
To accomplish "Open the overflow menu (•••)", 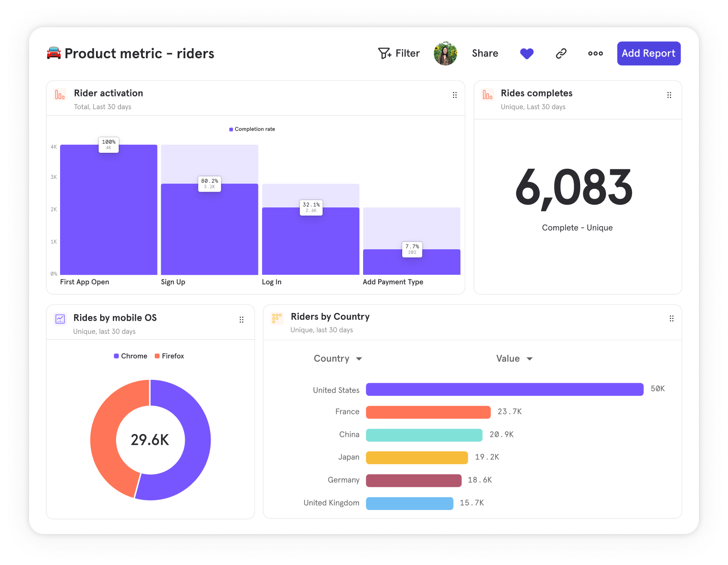I will [x=595, y=53].
